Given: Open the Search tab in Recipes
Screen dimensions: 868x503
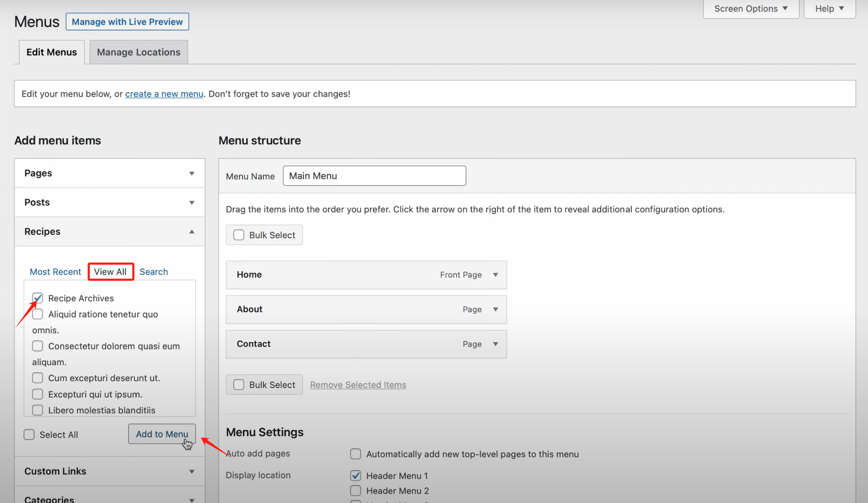Looking at the screenshot, I should coord(154,272).
